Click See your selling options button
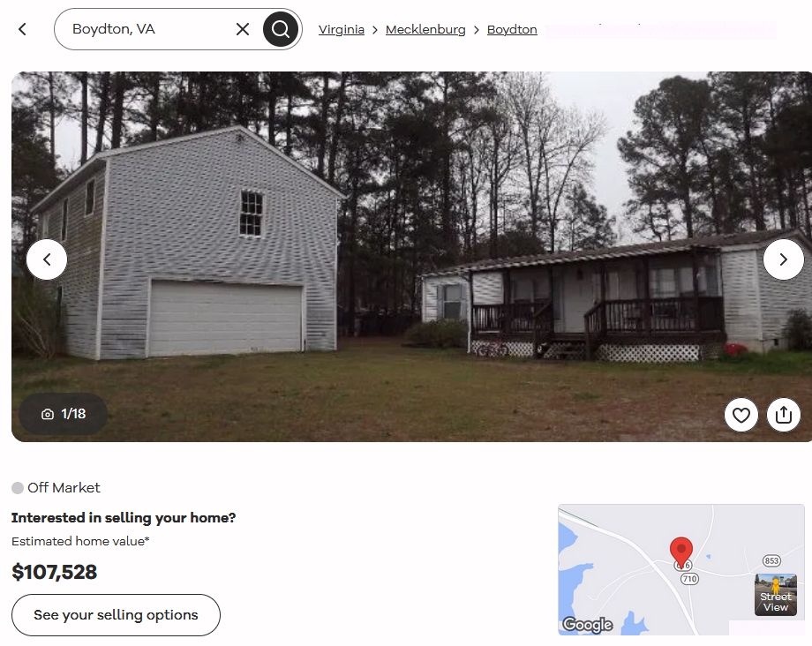This screenshot has height=646, width=812. click(116, 615)
